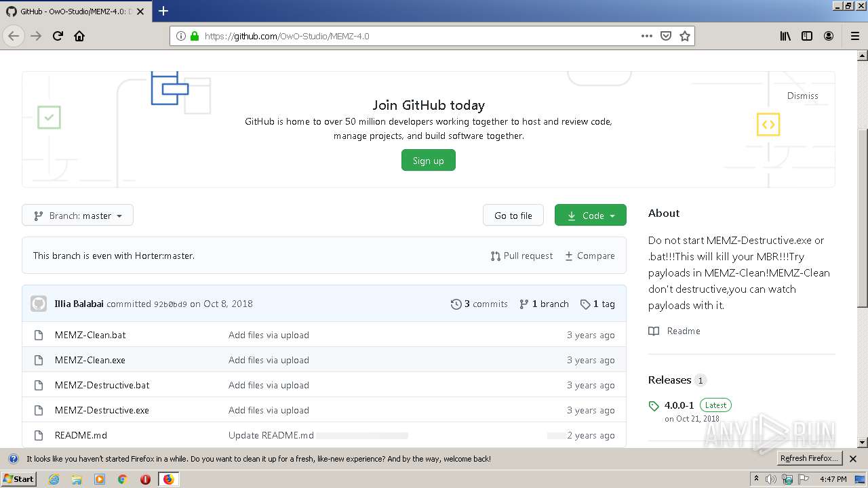Open the Firefox hamburger menu
Screen dimensions: 868x488
854,36
